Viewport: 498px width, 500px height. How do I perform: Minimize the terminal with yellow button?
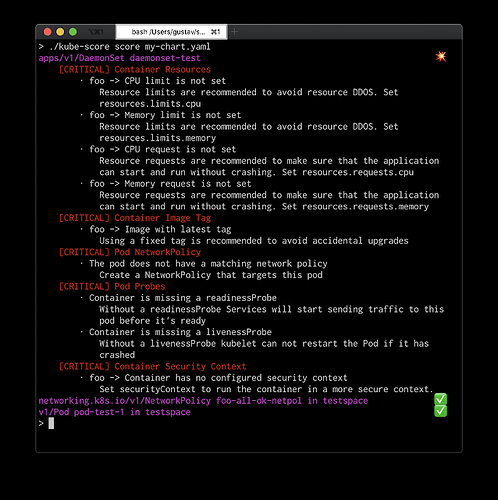[x=60, y=32]
